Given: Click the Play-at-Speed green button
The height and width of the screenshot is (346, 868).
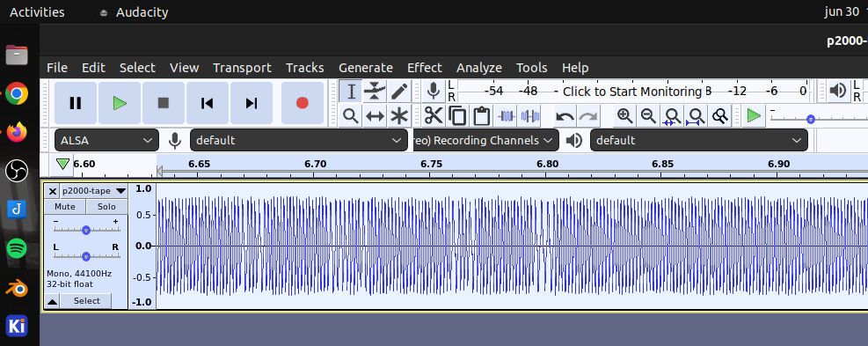Looking at the screenshot, I should click(754, 116).
